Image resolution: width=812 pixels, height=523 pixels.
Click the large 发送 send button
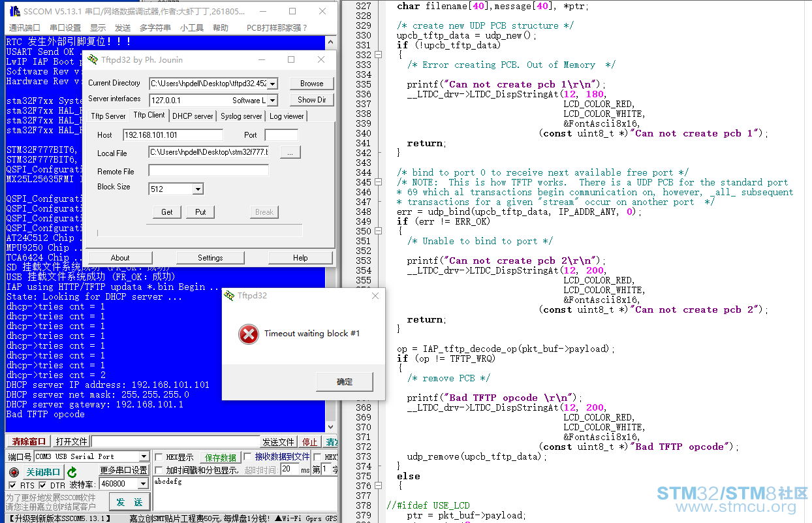129,502
